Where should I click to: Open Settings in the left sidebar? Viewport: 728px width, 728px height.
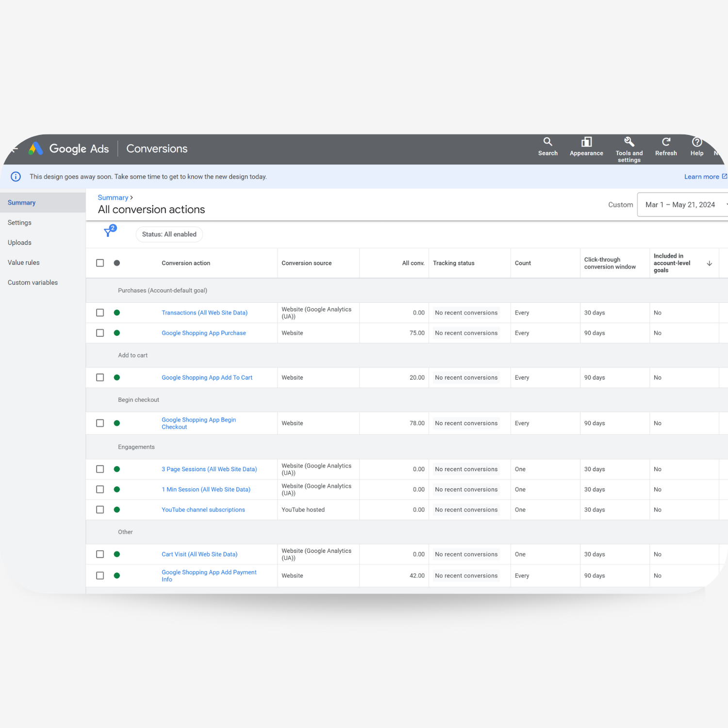(x=43, y=223)
